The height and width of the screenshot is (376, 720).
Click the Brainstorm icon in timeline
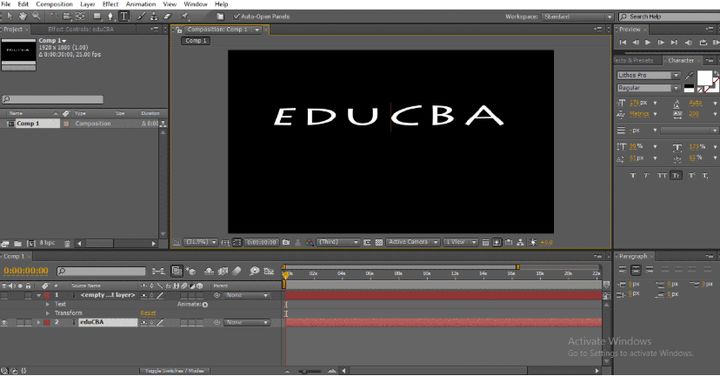point(254,271)
